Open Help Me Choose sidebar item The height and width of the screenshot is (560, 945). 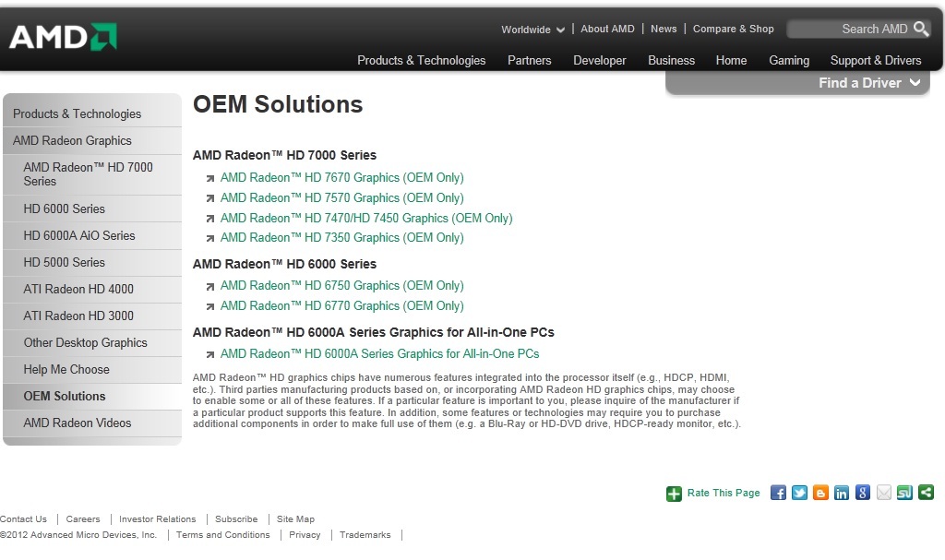[x=92, y=370]
